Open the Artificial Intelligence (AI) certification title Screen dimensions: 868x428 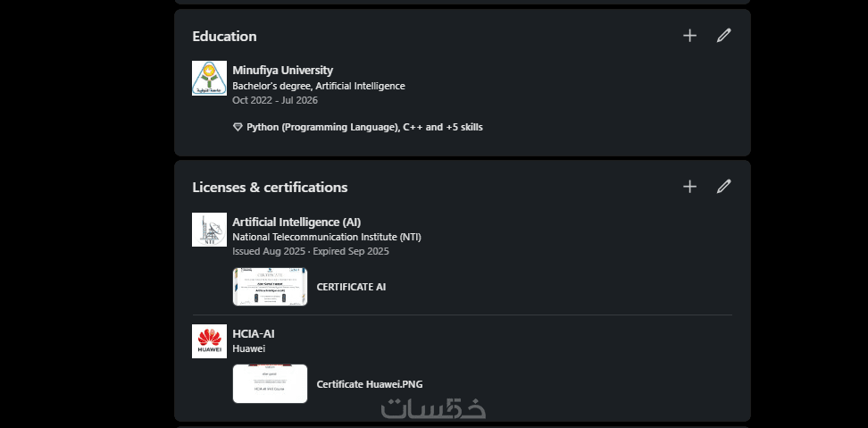(296, 222)
